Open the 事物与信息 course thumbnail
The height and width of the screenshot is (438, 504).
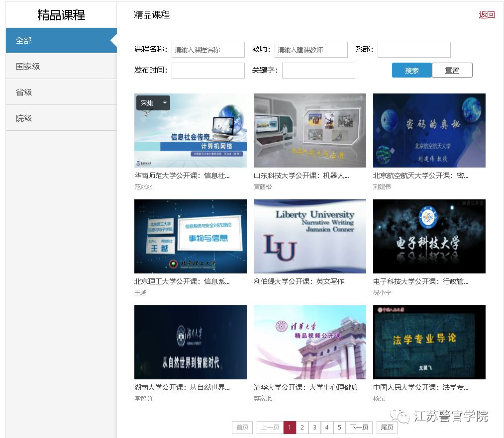pyautogui.click(x=190, y=236)
